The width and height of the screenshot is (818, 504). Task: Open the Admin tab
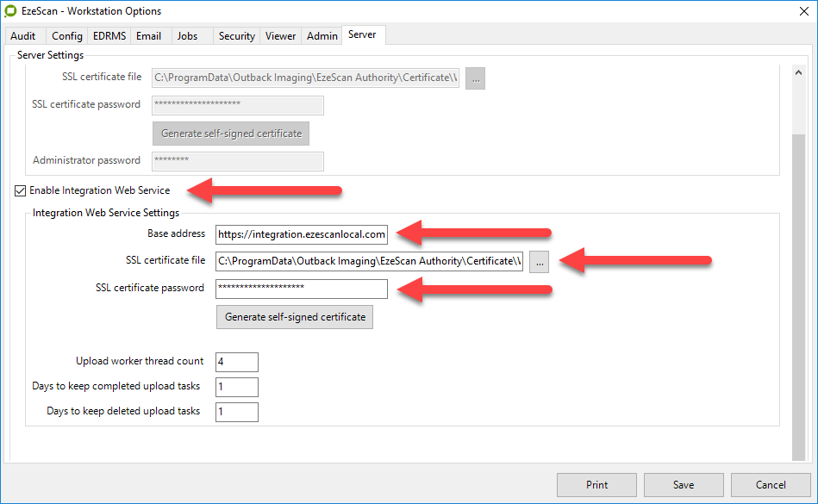322,35
